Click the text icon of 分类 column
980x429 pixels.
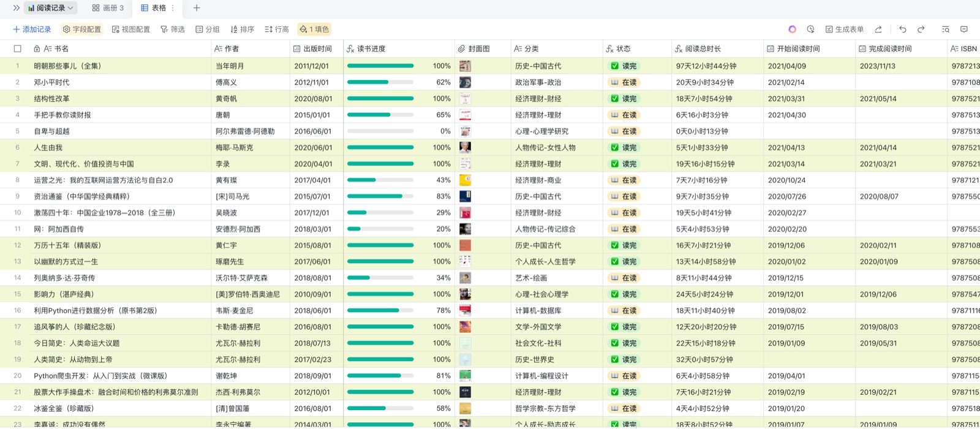pyautogui.click(x=518, y=49)
